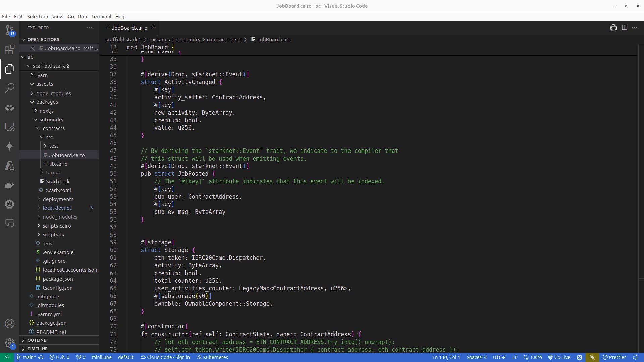Click the Kubernetes status bar item

[212, 357]
